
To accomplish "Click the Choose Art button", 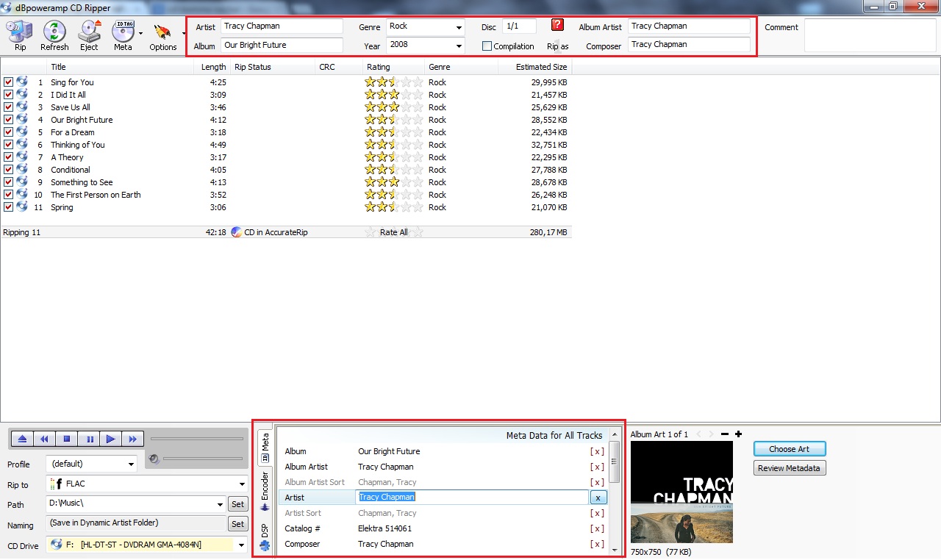I will pyautogui.click(x=789, y=449).
